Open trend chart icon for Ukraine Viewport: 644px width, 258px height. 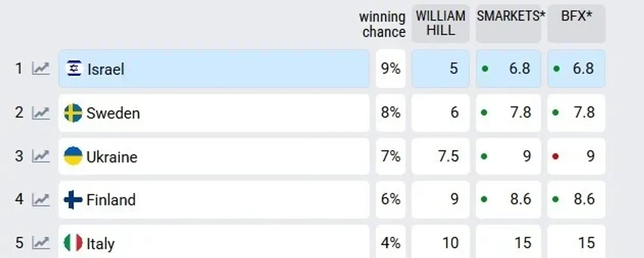coord(41,156)
